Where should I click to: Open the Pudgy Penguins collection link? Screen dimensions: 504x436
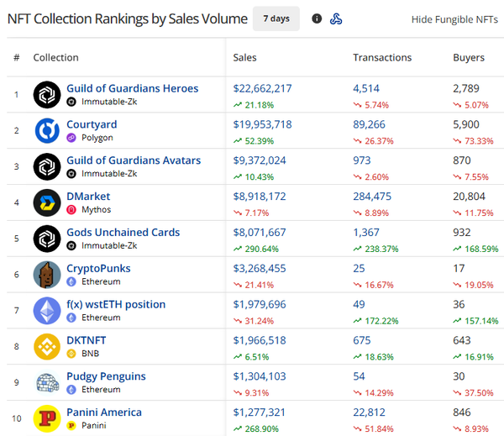coord(106,376)
